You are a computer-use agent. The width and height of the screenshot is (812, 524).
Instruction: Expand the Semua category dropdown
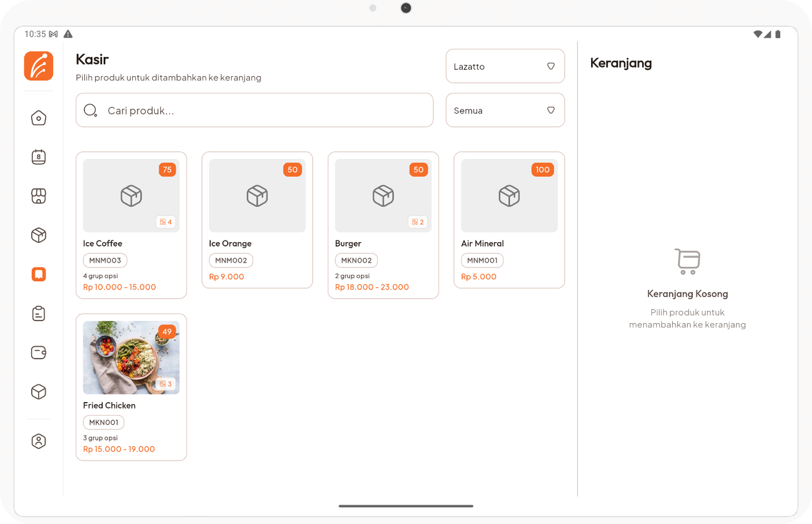[505, 110]
